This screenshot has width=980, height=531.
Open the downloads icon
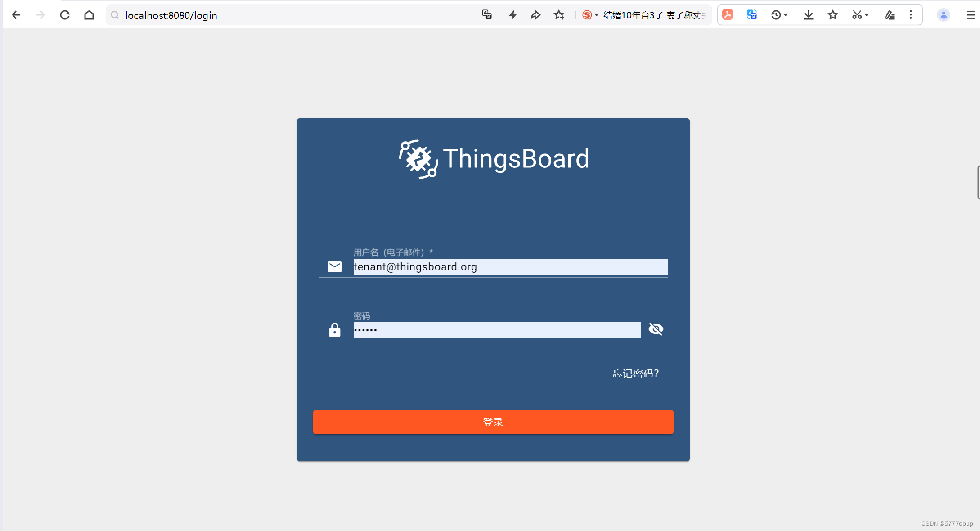809,15
